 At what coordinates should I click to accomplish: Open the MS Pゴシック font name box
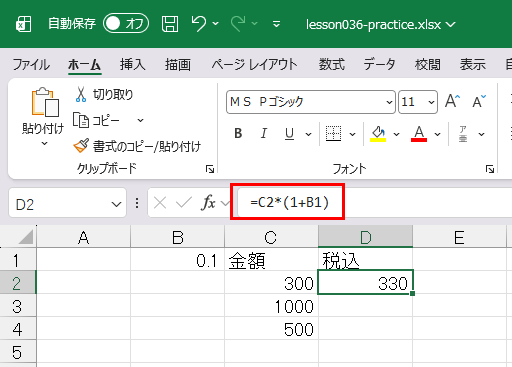point(311,102)
